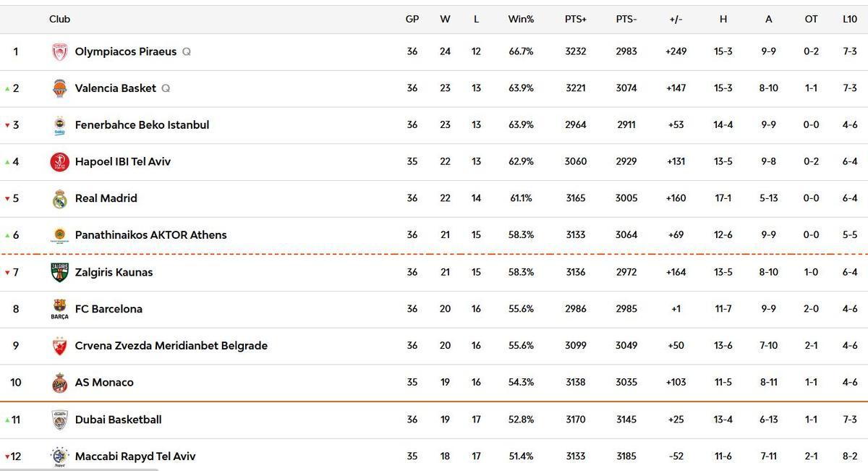Screen dimensions: 868x471
Task: Click the FC Barcelona crest
Action: (61, 308)
